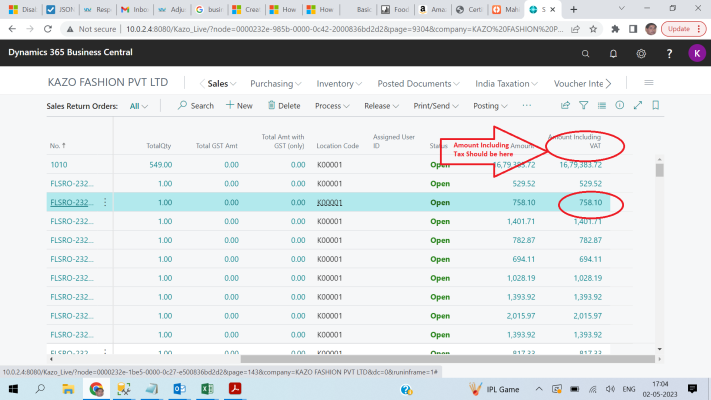Expand the Purchasing menu

(x=276, y=83)
